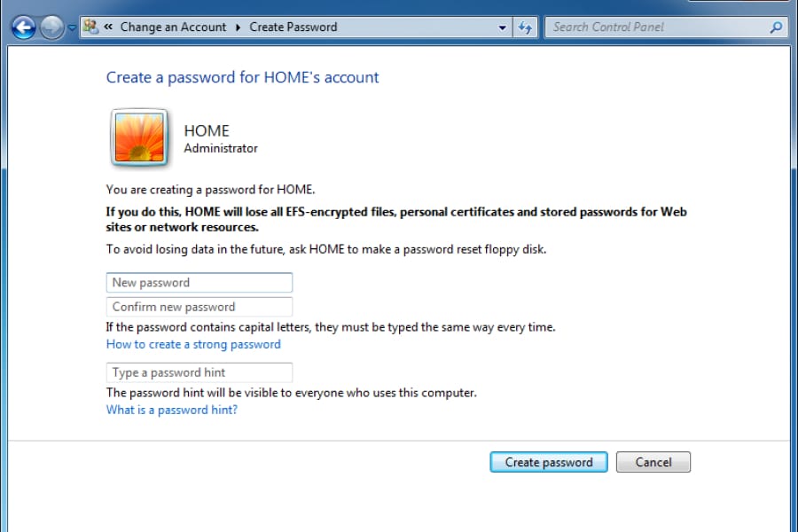Open the address bar history dropdown
The height and width of the screenshot is (532, 798).
503,27
